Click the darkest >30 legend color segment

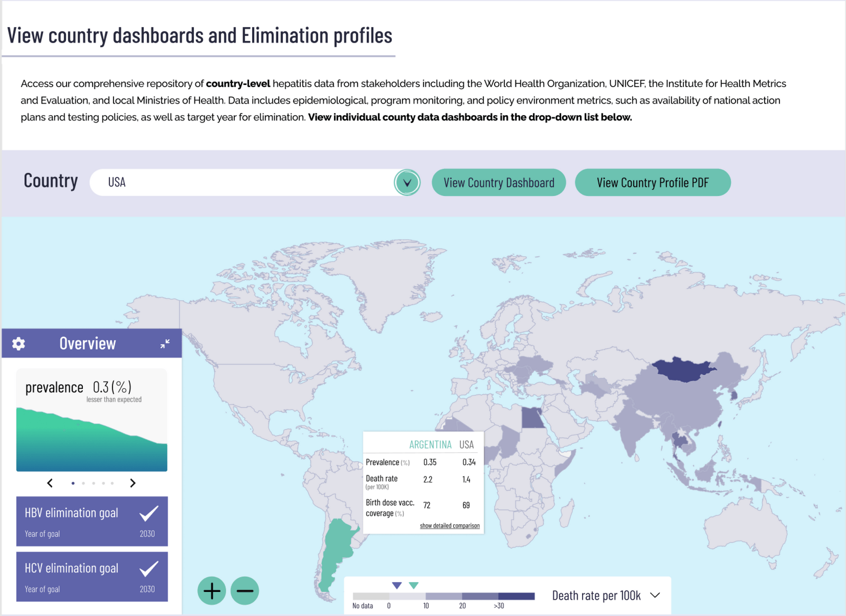[516, 596]
